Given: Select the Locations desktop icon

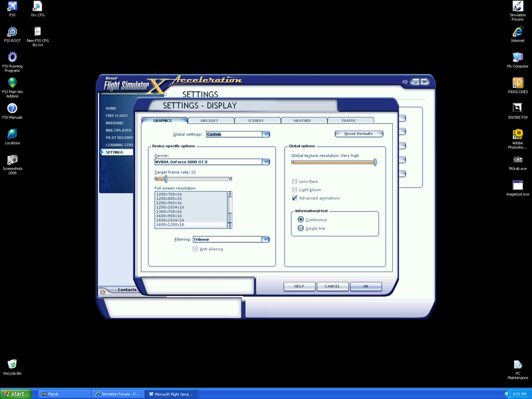Looking at the screenshot, I should point(12,134).
